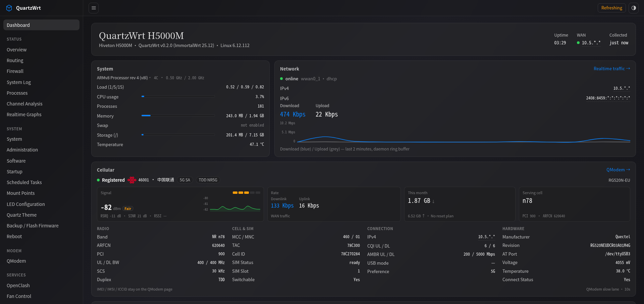The width and height of the screenshot is (644, 304).
Task: Click the green online status dot in Network
Action: (x=281, y=79)
